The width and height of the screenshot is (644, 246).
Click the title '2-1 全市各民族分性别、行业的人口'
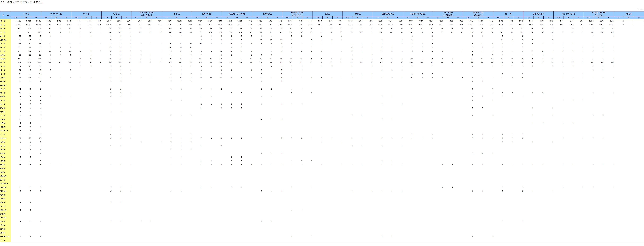(22, 2)
